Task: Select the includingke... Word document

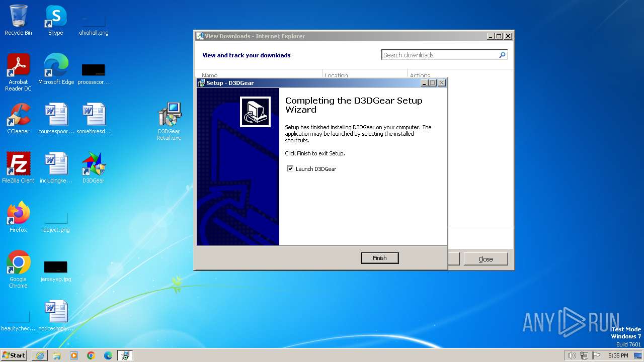Action: click(56, 167)
